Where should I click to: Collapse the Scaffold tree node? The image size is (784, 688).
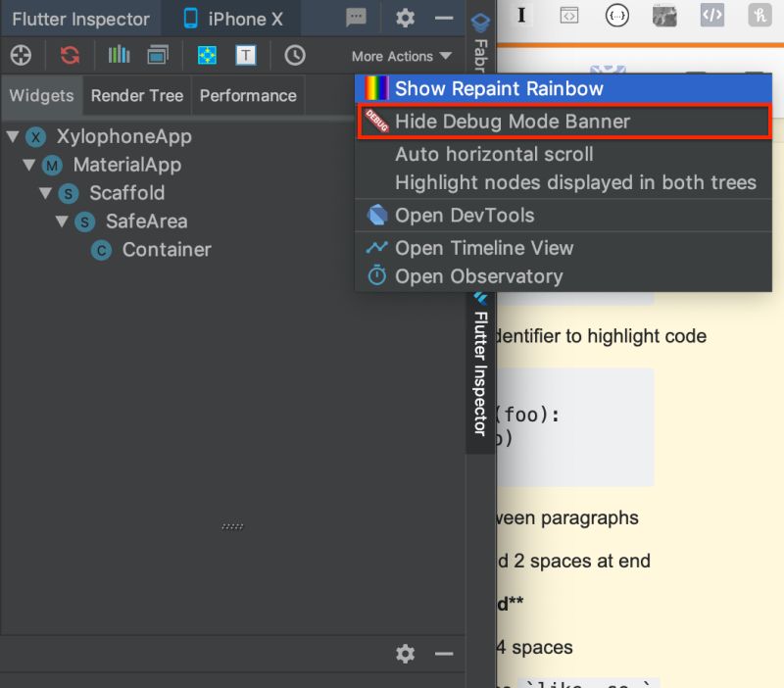pyautogui.click(x=46, y=192)
